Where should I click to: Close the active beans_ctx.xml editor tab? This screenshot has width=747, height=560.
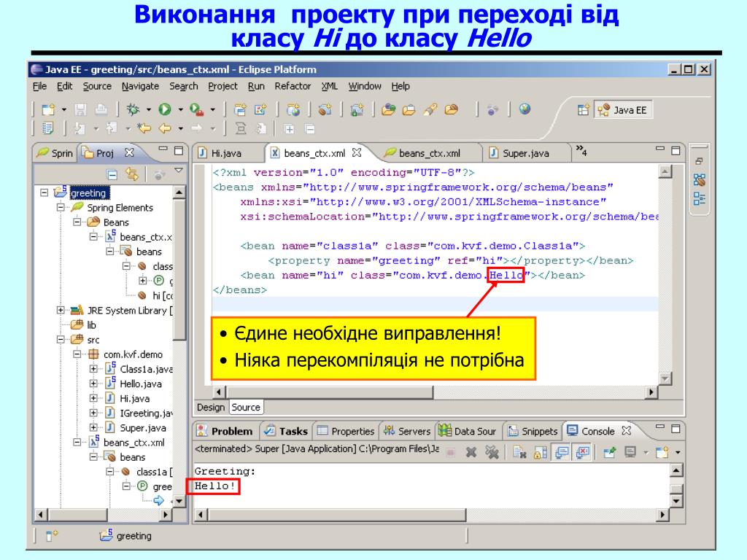pos(357,152)
